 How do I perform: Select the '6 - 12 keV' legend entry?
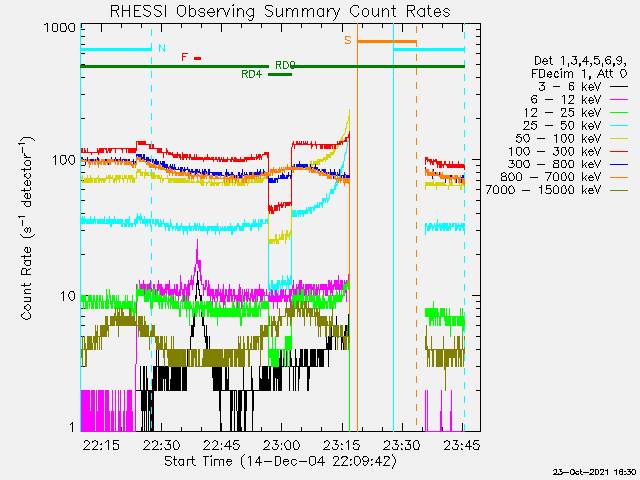click(x=579, y=100)
